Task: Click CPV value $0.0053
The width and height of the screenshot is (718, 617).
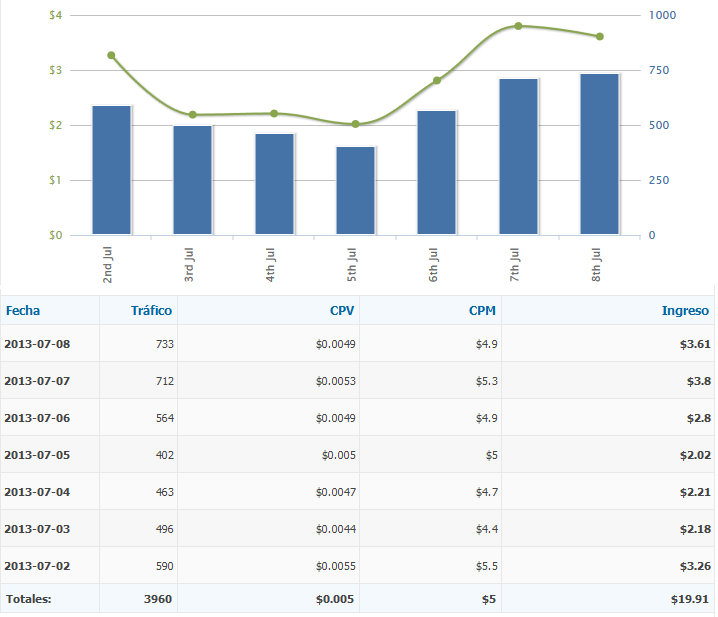Action: [336, 381]
